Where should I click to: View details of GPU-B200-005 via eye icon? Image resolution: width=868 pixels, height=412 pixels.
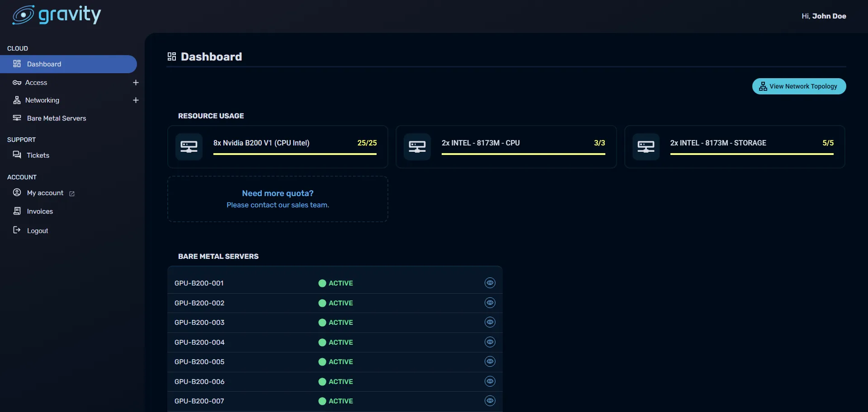490,361
